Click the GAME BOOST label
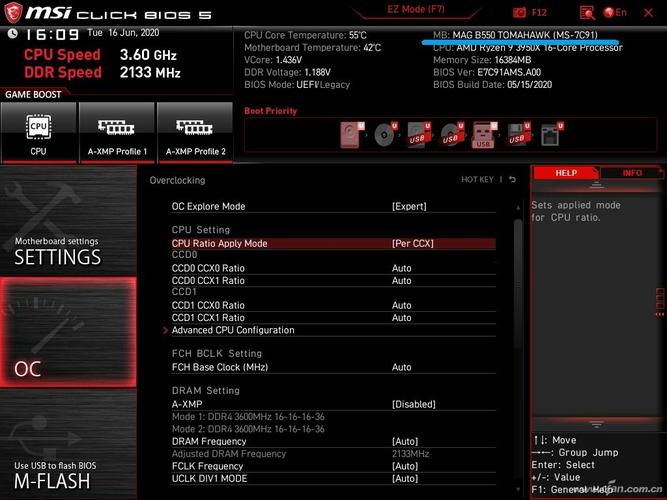 [33, 94]
